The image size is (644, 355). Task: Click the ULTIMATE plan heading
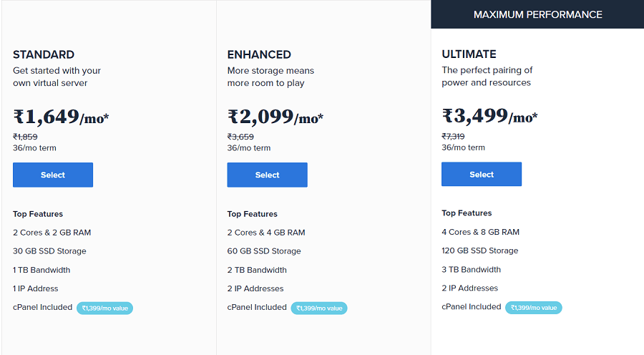(x=469, y=54)
